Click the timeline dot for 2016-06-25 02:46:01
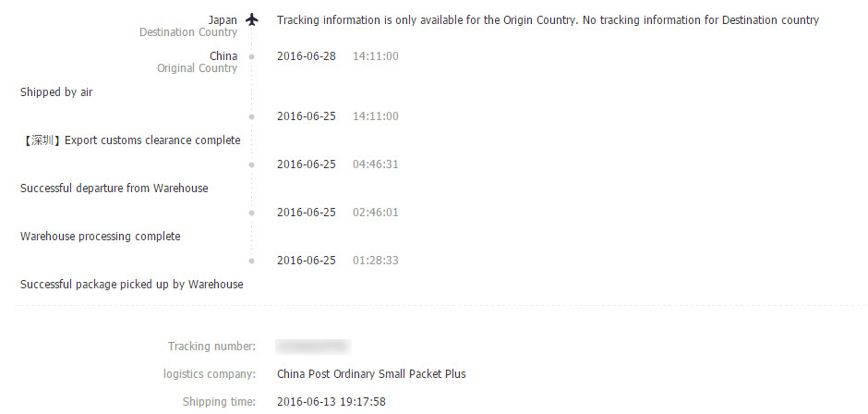The height and width of the screenshot is (414, 868). 251,213
